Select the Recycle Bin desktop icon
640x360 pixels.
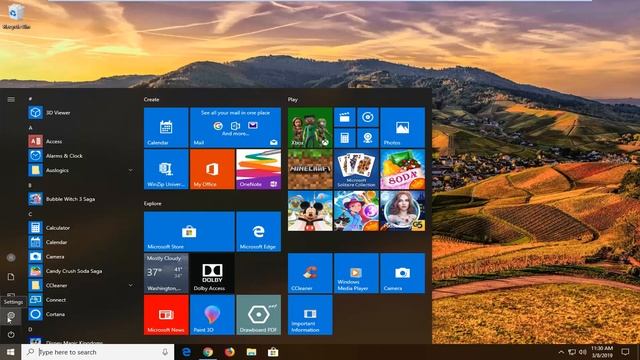pos(16,16)
